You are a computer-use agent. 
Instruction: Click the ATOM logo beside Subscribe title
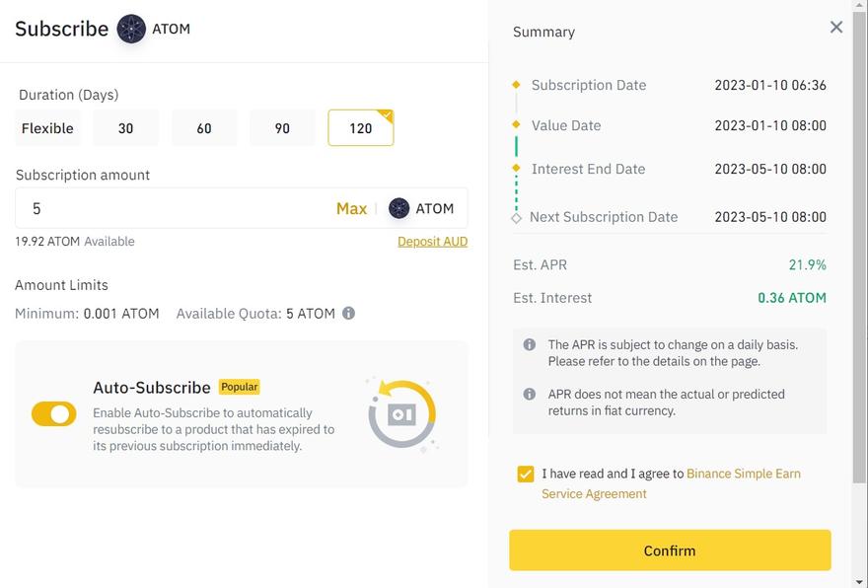[x=131, y=29]
